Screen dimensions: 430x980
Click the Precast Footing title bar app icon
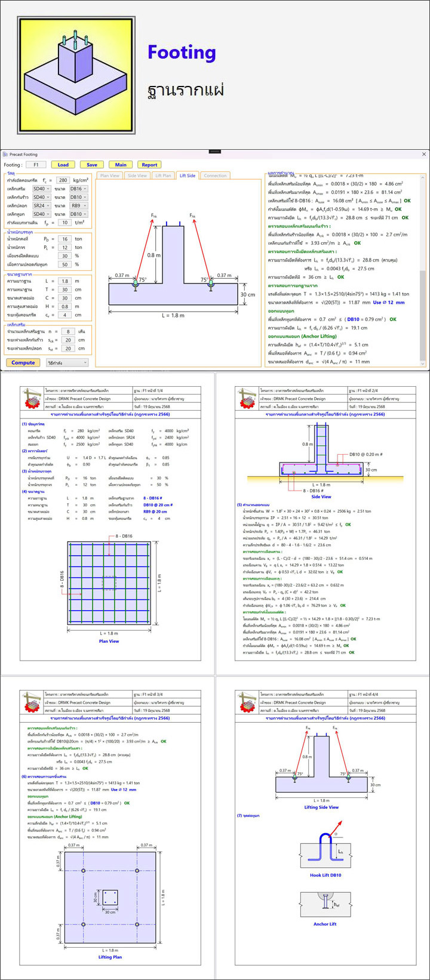tap(4, 155)
